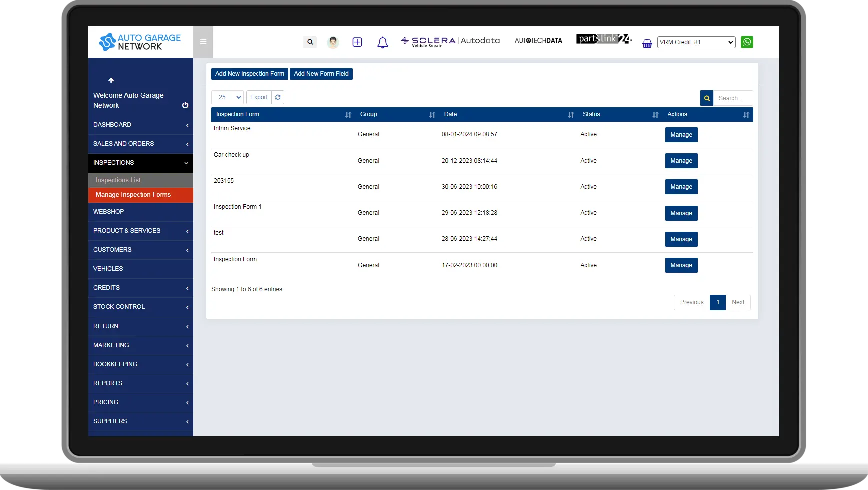Toggle sorting on the Status column

click(x=655, y=114)
